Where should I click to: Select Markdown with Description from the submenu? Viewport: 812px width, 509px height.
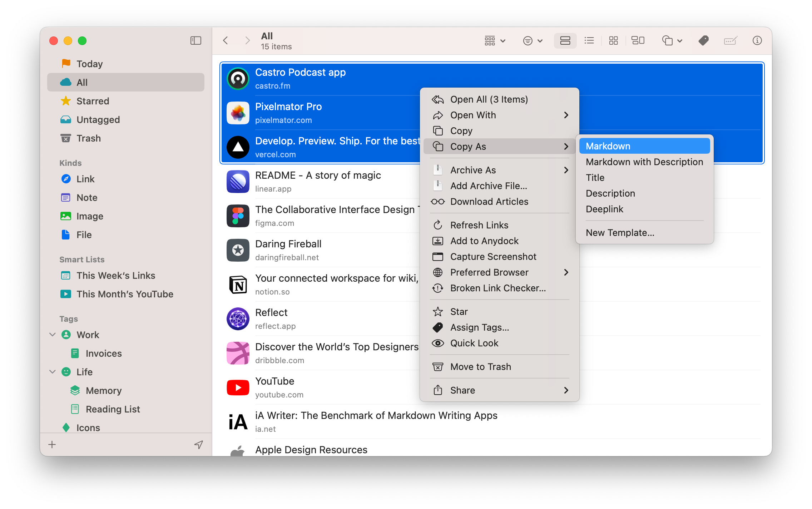(644, 162)
